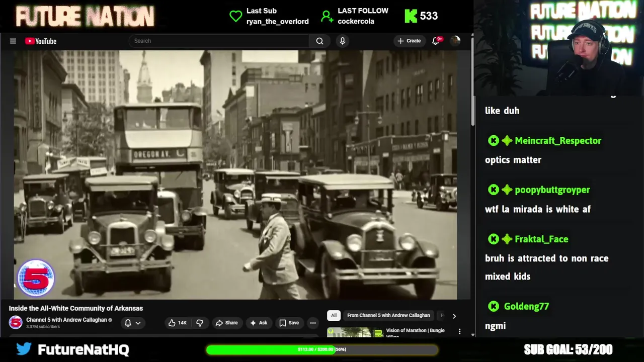The image size is (644, 362).
Task: Click the green Kick badge beside Goldeng77
Action: pyautogui.click(x=494, y=306)
